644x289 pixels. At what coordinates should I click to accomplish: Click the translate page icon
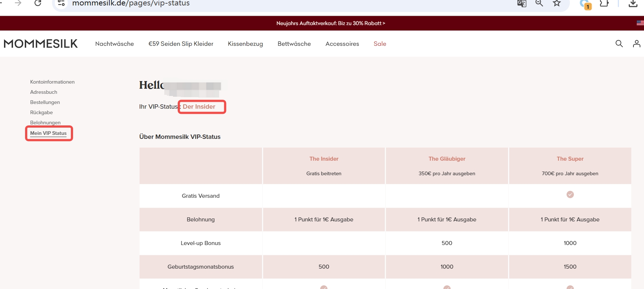[x=522, y=4]
